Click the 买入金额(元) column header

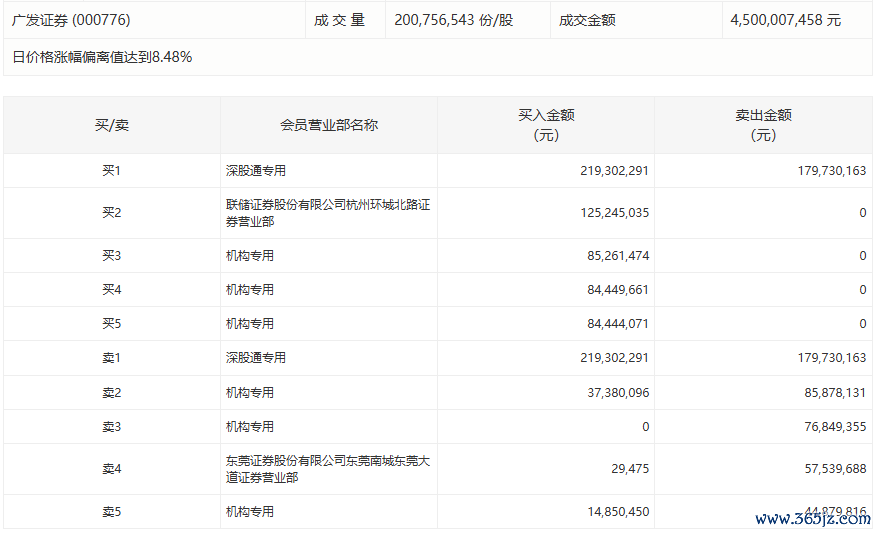point(546,125)
